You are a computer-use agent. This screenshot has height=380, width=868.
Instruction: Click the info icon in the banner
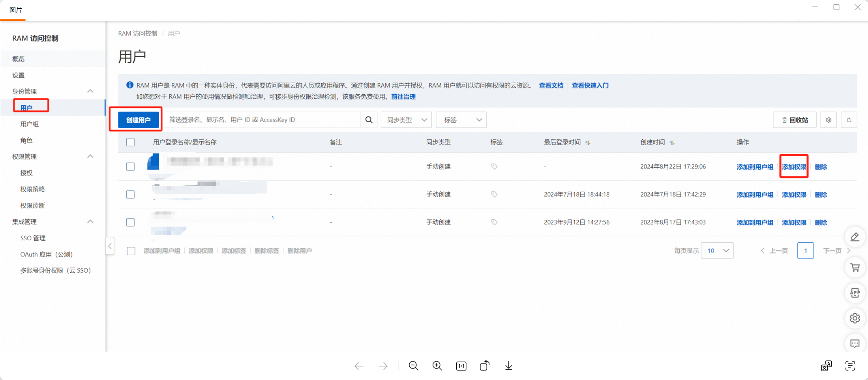pos(129,85)
